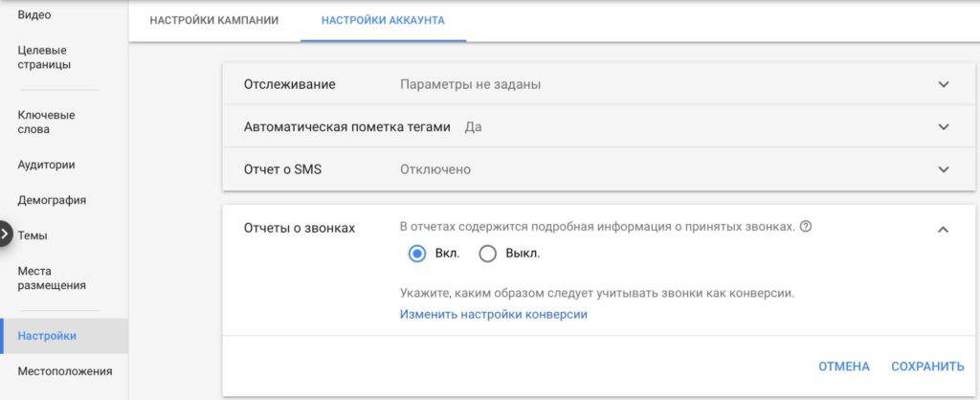Select "Демография" sidebar item

click(x=52, y=200)
